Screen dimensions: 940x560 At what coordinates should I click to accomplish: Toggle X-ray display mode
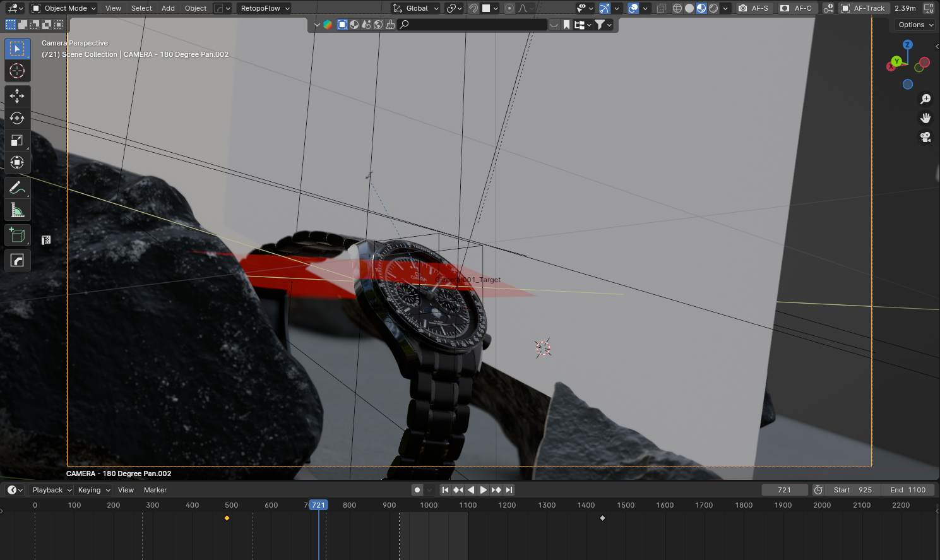pyautogui.click(x=661, y=8)
